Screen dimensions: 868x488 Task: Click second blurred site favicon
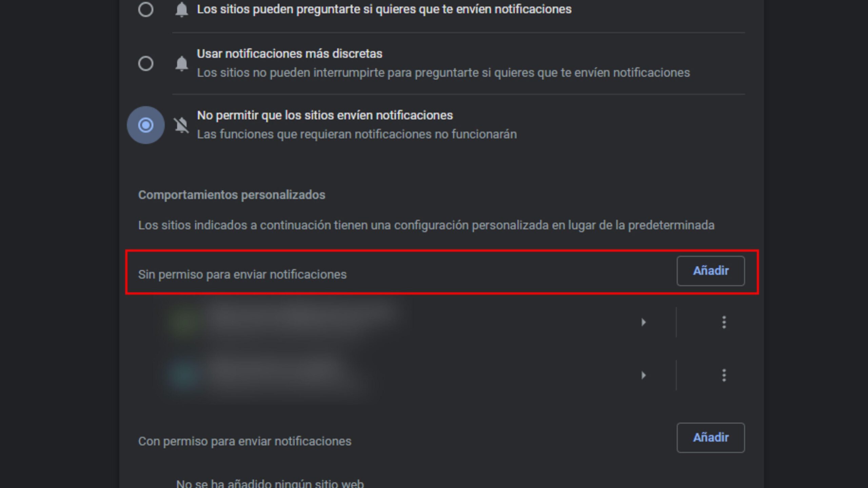coord(185,374)
